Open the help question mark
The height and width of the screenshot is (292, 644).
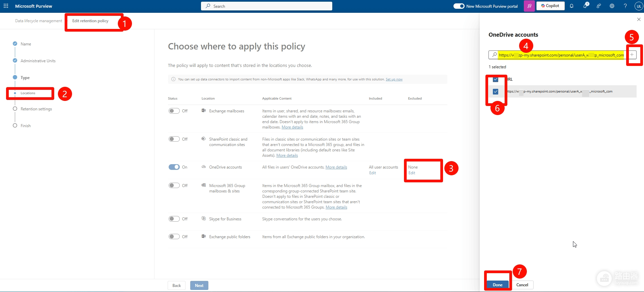[625, 6]
